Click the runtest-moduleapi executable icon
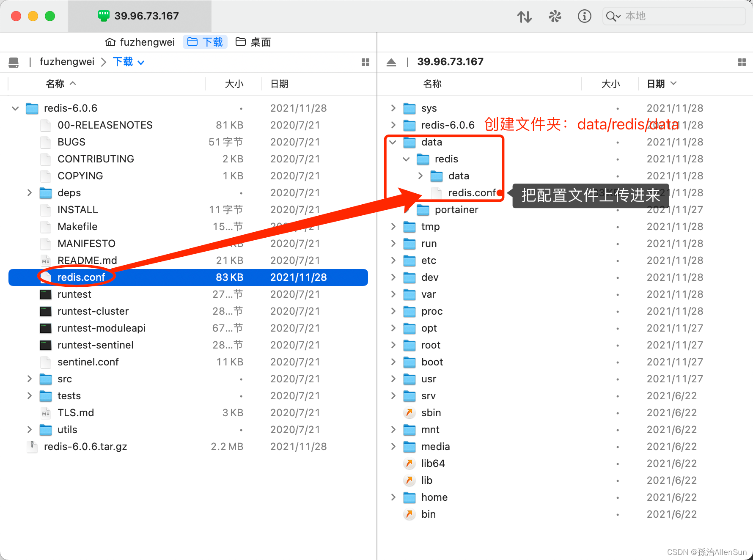The width and height of the screenshot is (753, 560). (x=46, y=328)
